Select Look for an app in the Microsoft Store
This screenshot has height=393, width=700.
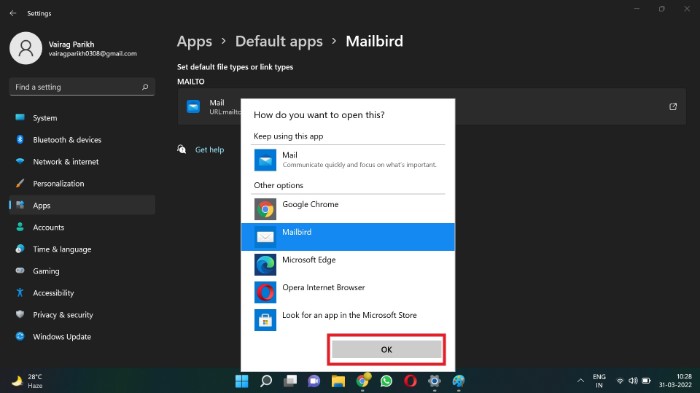(x=348, y=320)
